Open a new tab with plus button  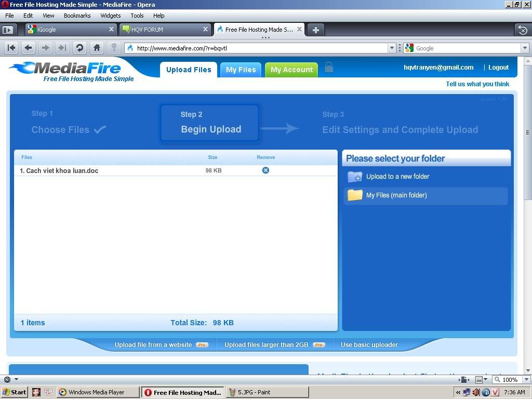coord(315,30)
